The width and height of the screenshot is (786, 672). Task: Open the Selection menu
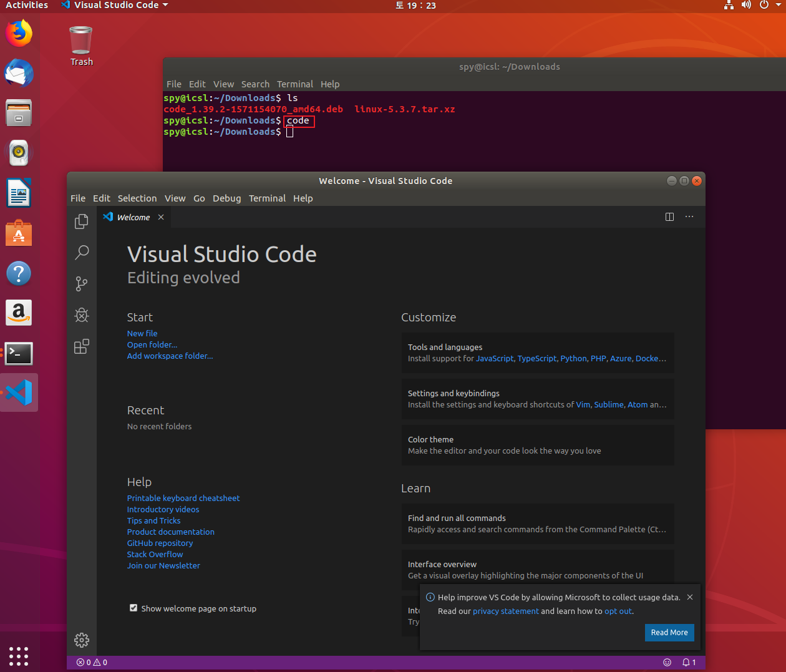pyautogui.click(x=137, y=198)
